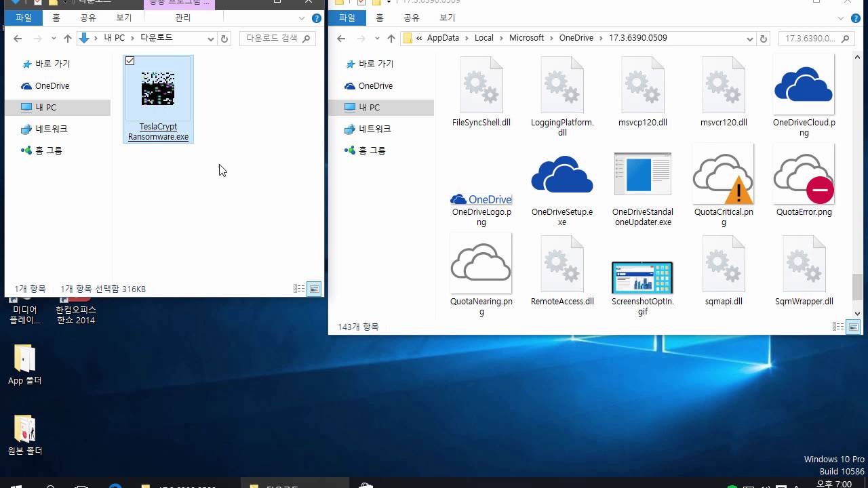Select the RemoteAccess.dll file icon

(562, 264)
